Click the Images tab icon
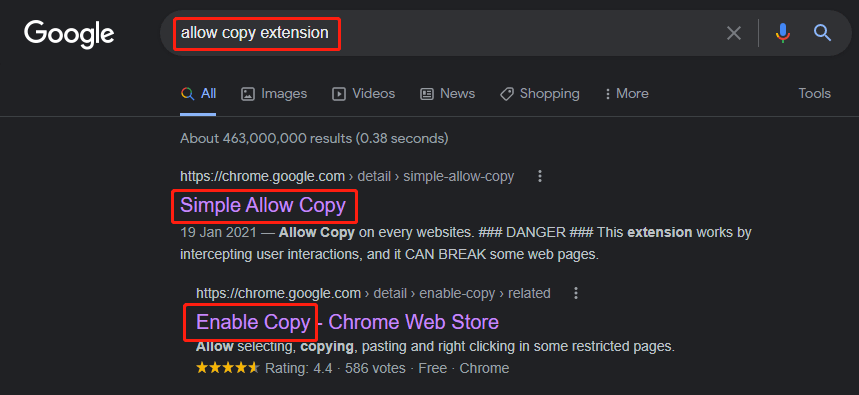Image resolution: width=859 pixels, height=395 pixels. [248, 94]
